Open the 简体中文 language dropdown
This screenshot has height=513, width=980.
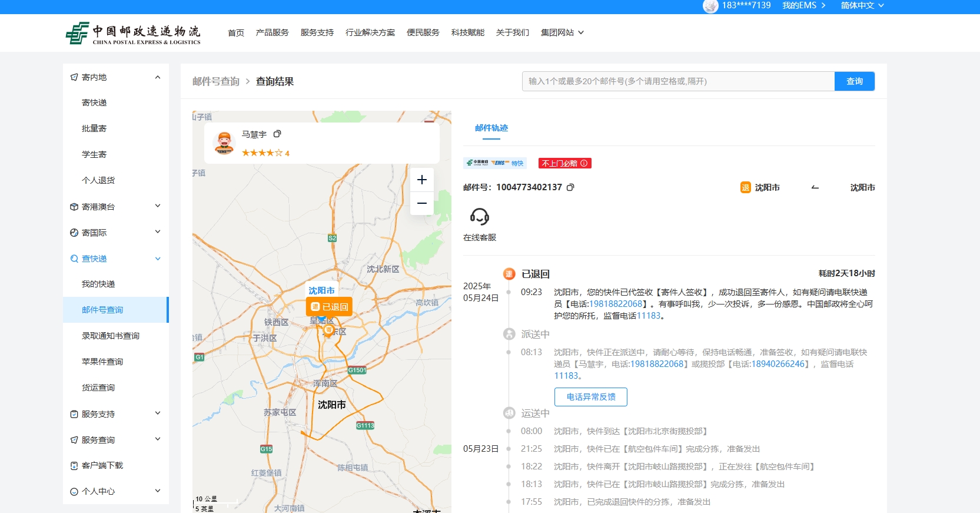coord(862,5)
